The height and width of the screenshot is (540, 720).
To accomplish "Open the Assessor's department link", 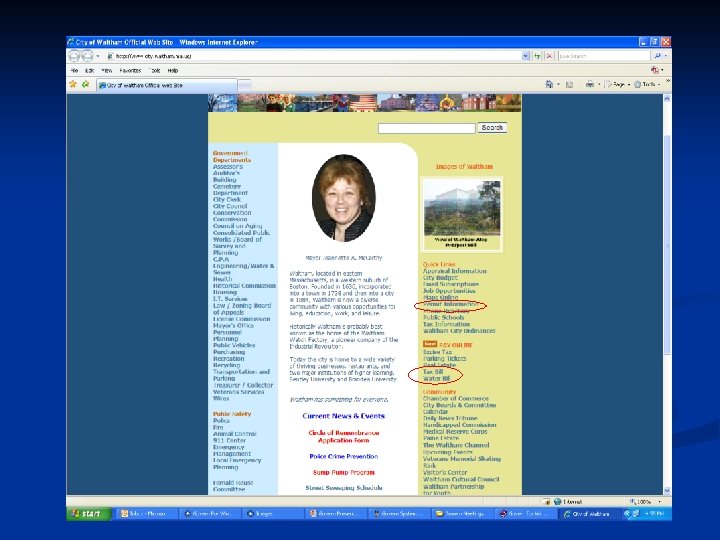I will tap(228, 167).
